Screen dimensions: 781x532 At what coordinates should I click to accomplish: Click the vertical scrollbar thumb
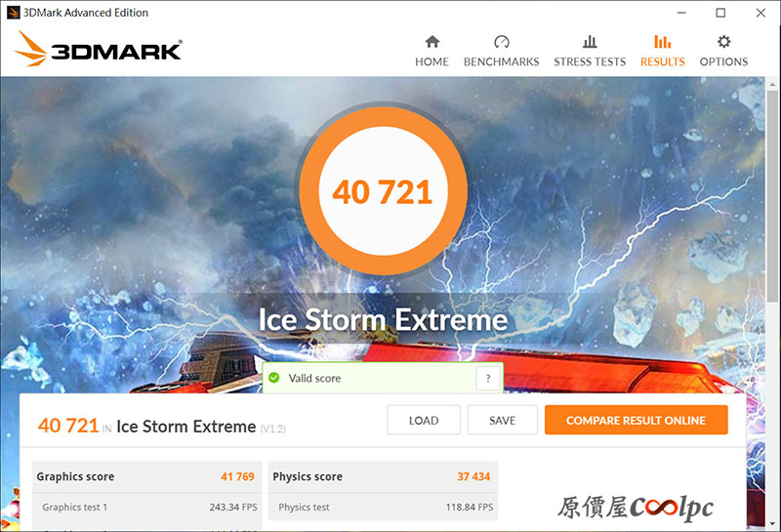772,197
